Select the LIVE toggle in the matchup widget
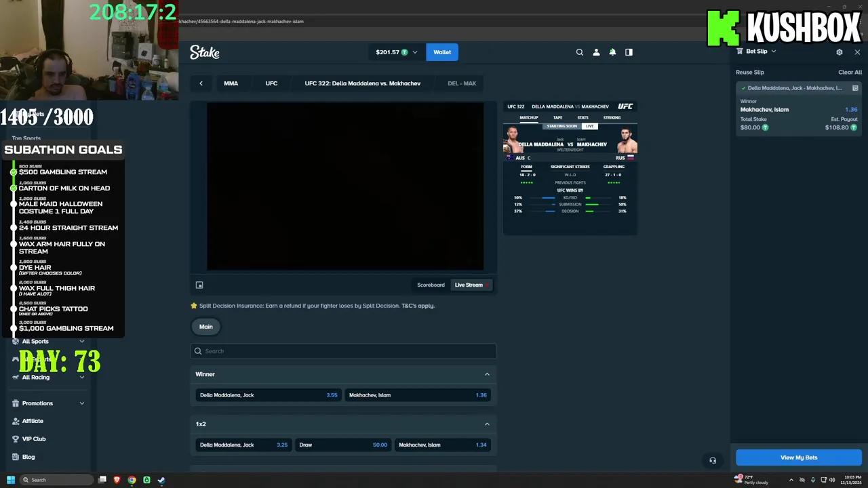 click(x=589, y=126)
